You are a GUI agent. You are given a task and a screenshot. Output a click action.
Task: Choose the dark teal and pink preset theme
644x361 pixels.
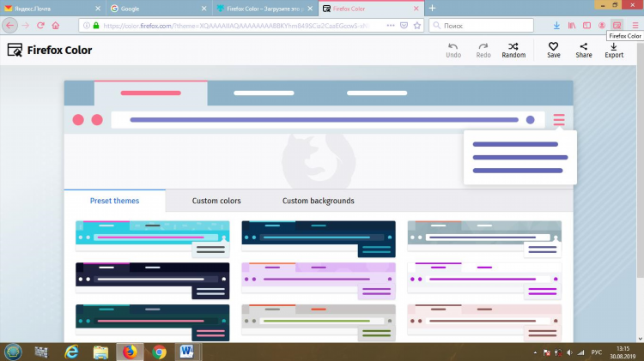pyautogui.click(x=152, y=322)
